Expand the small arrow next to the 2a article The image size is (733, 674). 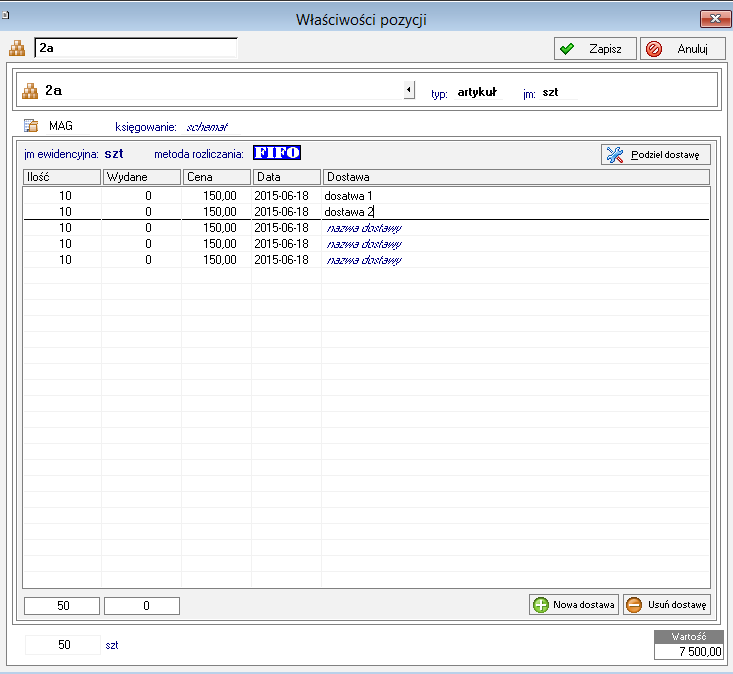(409, 91)
